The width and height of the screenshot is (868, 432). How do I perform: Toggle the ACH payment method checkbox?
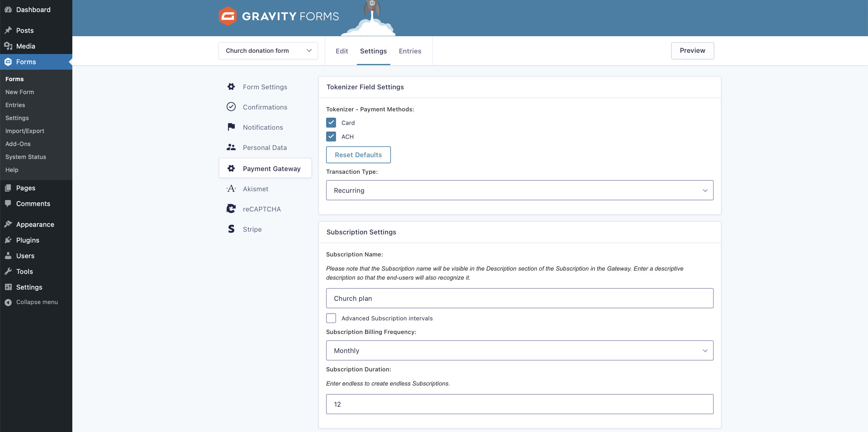coord(331,136)
